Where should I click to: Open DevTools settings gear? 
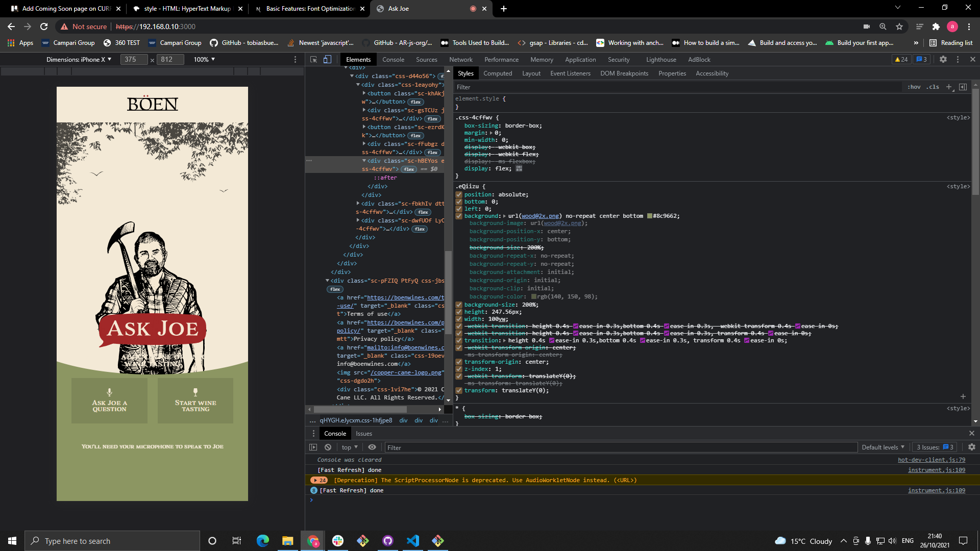tap(943, 60)
